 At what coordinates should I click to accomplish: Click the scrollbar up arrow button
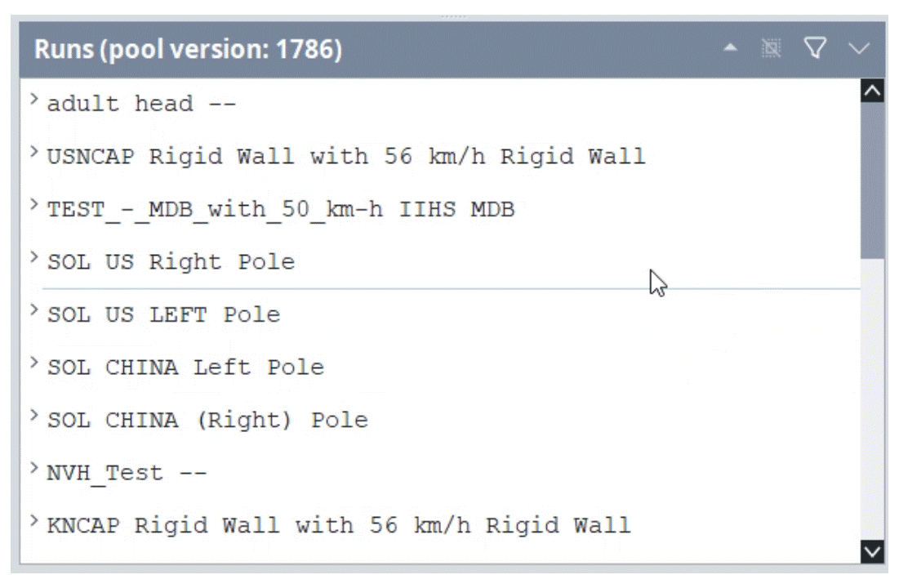pos(872,91)
